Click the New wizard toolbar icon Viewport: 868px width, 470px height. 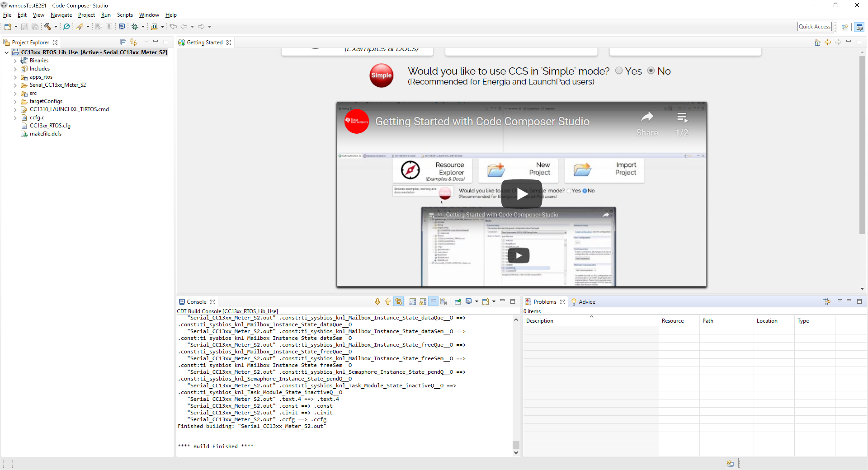click(x=8, y=27)
